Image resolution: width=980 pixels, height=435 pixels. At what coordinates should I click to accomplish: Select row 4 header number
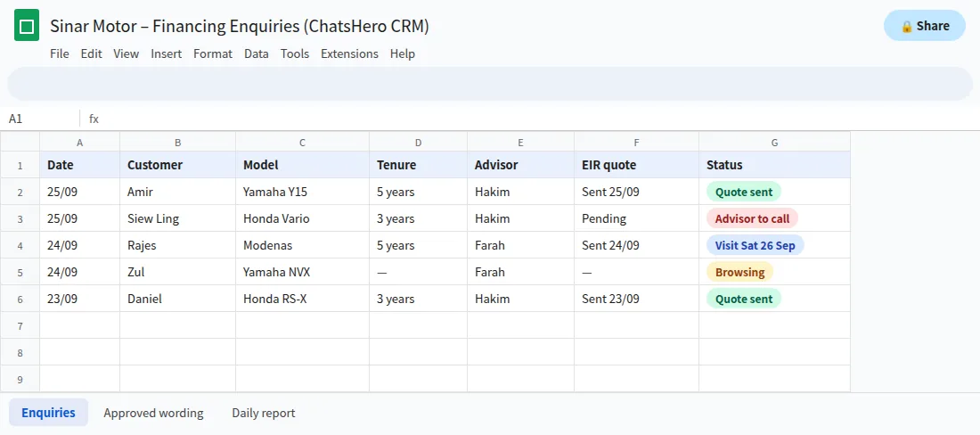(20, 245)
